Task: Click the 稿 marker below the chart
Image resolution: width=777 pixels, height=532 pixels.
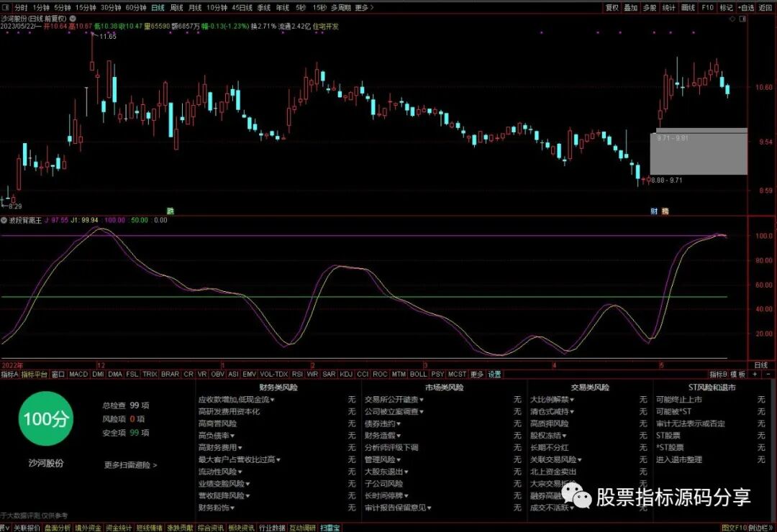Action: point(665,211)
